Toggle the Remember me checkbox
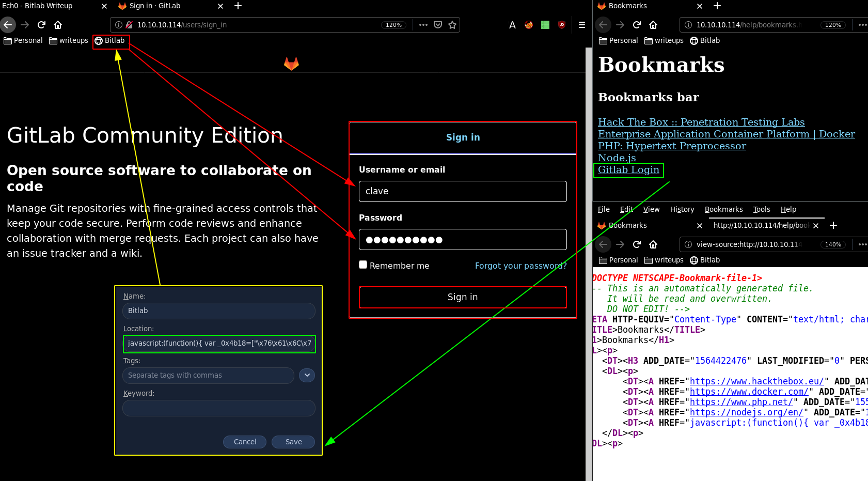Image resolution: width=868 pixels, height=481 pixels. [x=363, y=265]
